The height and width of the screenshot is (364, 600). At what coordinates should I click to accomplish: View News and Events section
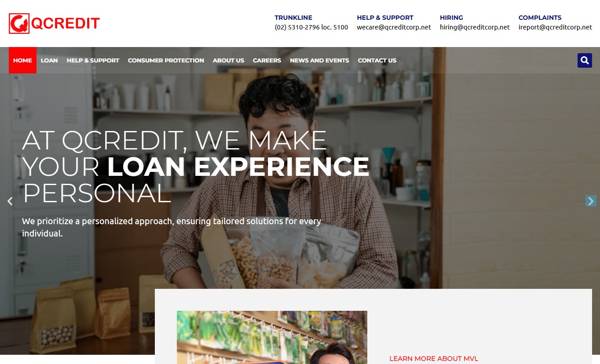tap(319, 60)
